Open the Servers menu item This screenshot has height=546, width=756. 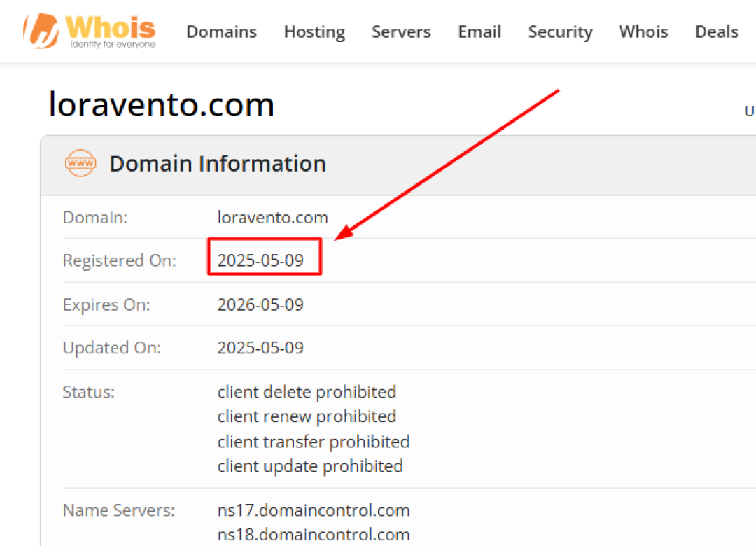(401, 31)
